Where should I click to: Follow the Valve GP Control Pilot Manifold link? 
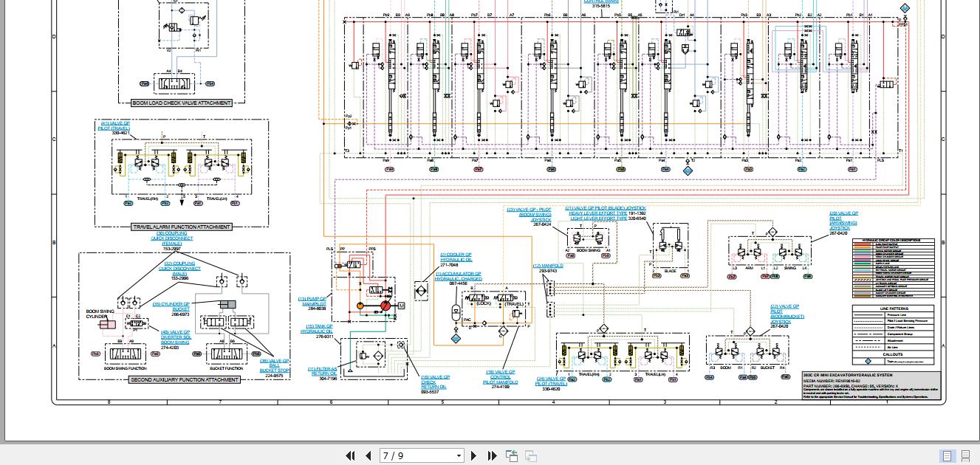[501, 377]
